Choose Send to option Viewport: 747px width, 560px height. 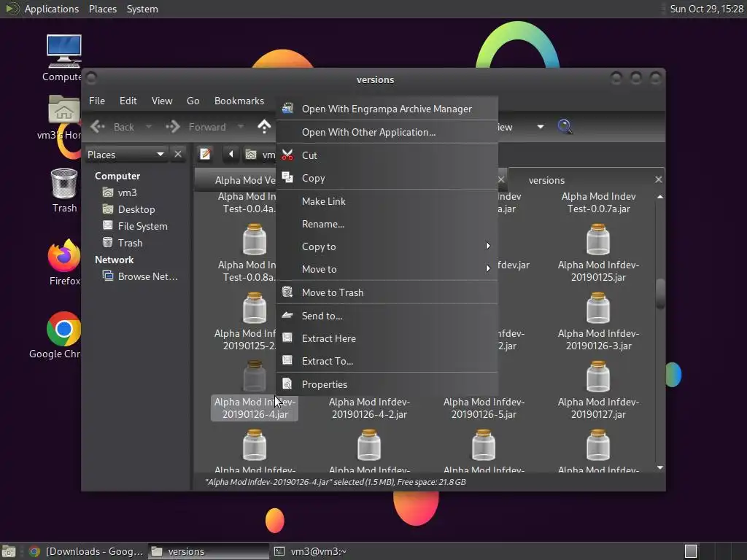click(387, 316)
